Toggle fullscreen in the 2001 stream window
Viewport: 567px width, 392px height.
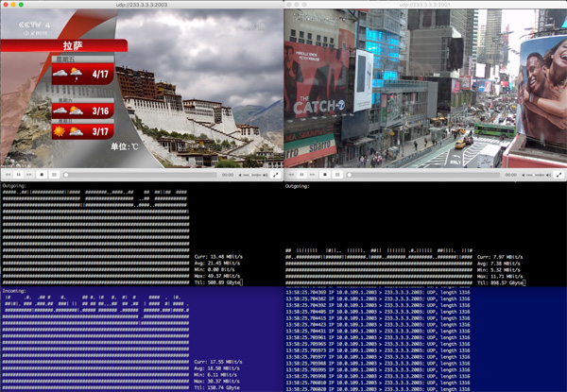point(559,175)
